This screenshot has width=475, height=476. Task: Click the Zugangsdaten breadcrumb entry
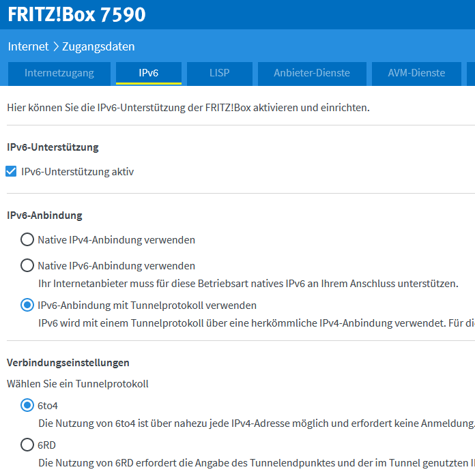(x=98, y=46)
